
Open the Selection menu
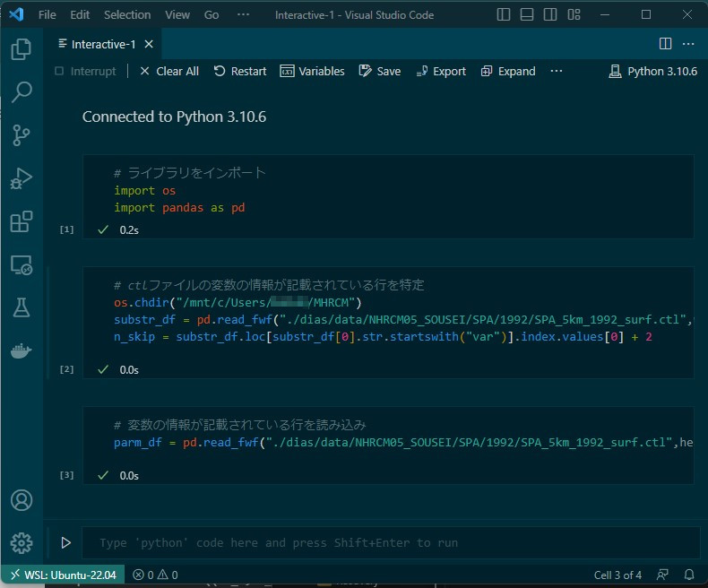pos(127,15)
